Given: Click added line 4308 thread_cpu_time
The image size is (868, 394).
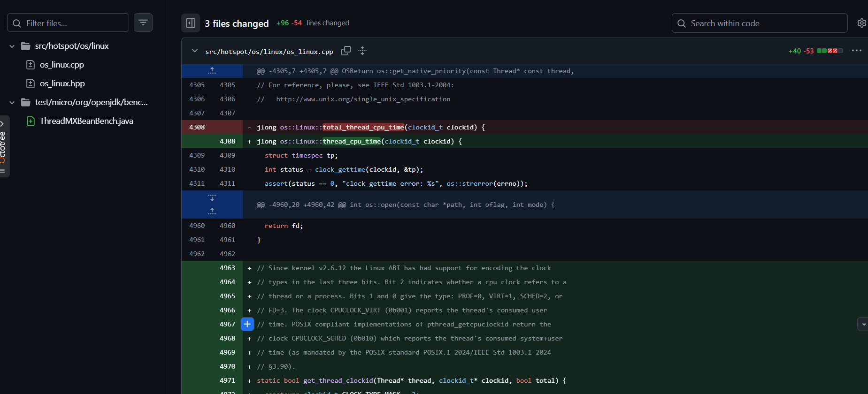Looking at the screenshot, I should tap(525, 141).
